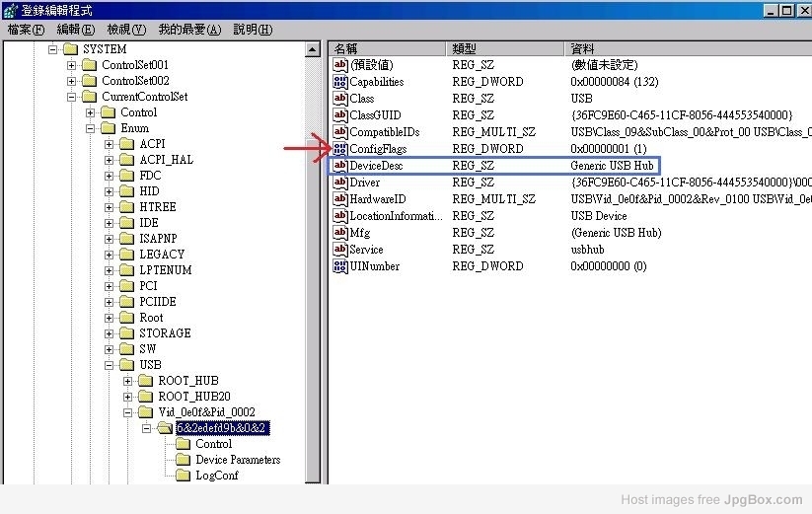Click the ConfigFlags DWORD value icon
812x514 pixels.
click(x=340, y=149)
